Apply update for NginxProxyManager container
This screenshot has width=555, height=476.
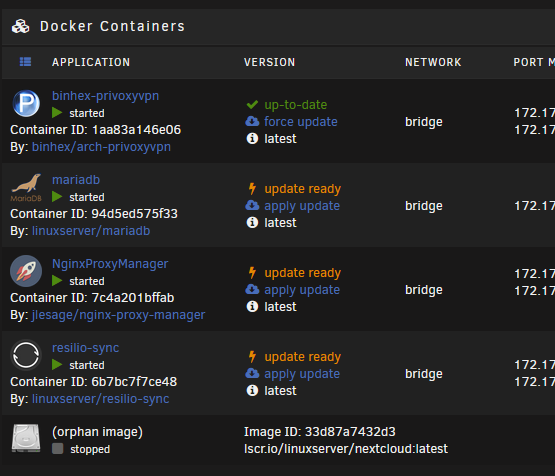point(302,290)
